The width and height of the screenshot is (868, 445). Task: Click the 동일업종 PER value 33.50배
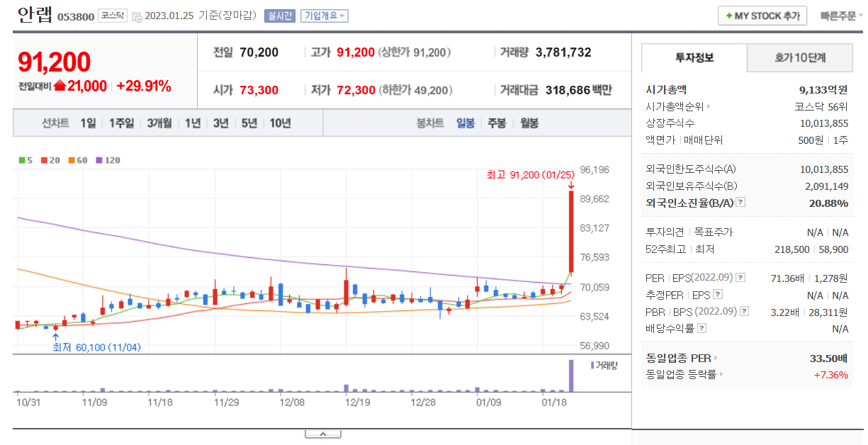pyautogui.click(x=829, y=358)
